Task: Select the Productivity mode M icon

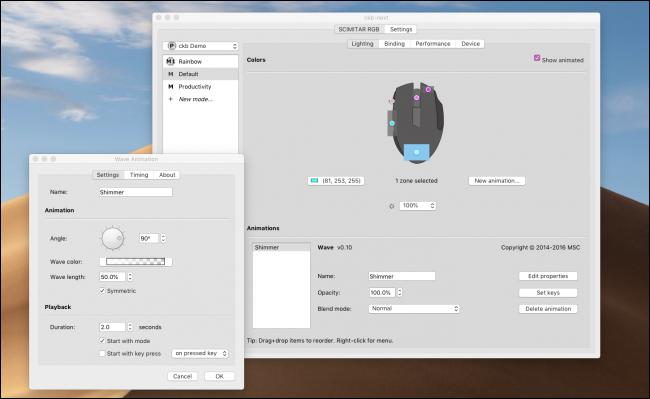Action: (x=170, y=87)
